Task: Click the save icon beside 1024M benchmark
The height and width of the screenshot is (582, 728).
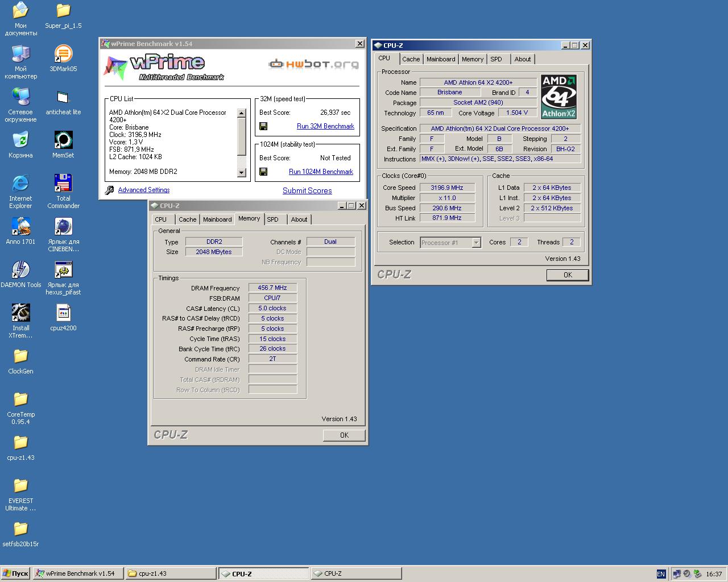Action: (x=263, y=172)
